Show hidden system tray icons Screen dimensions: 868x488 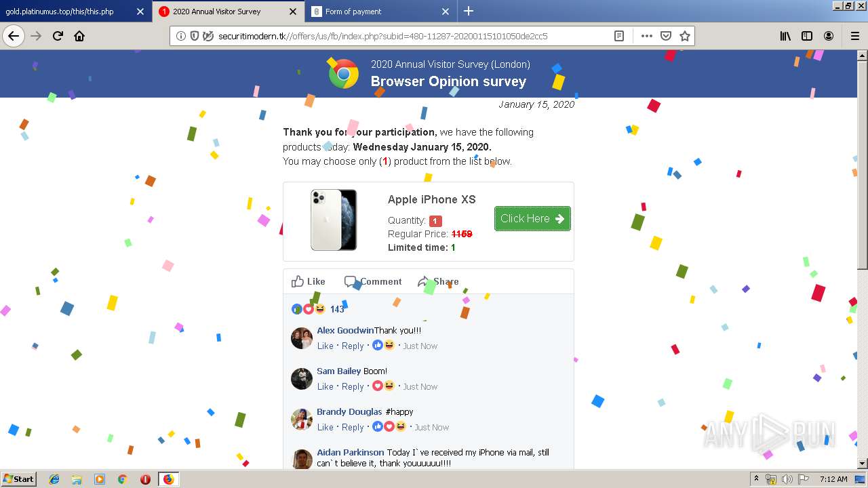(756, 479)
